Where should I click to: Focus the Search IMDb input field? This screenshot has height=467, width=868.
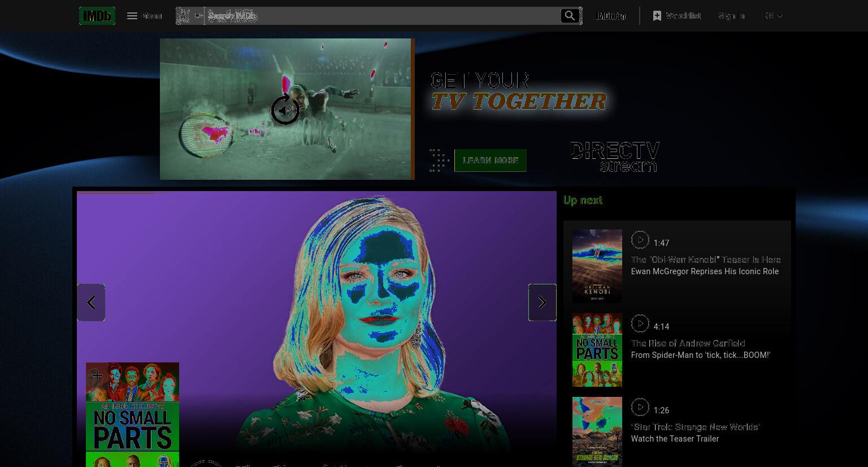[x=382, y=16]
